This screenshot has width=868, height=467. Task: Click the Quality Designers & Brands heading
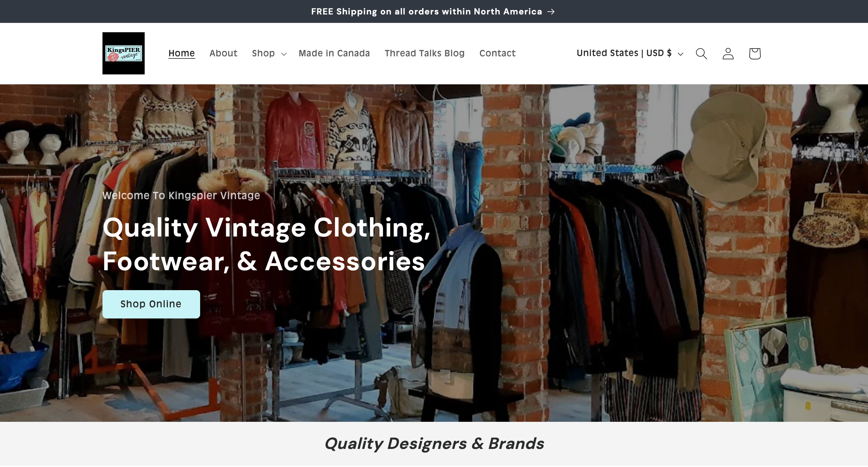point(434,443)
